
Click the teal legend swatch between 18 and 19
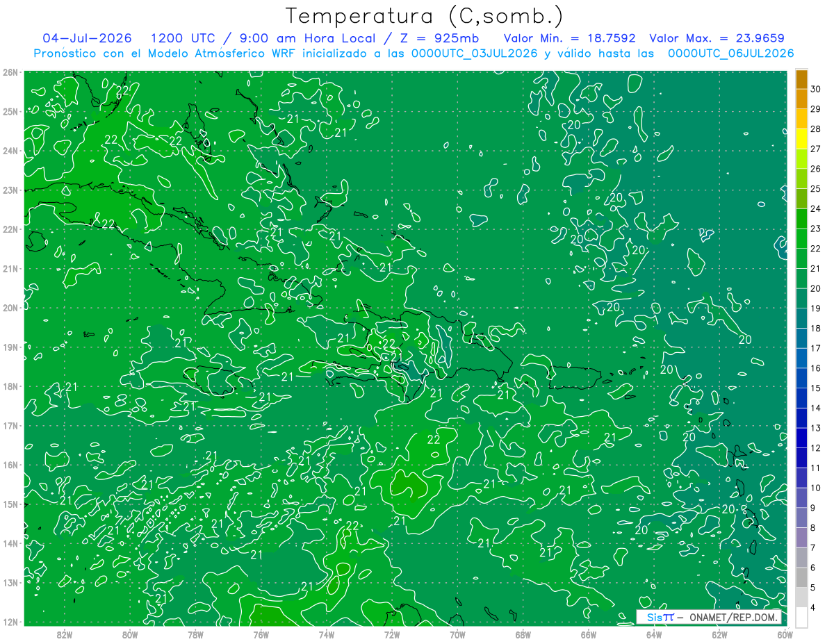[x=801, y=318]
